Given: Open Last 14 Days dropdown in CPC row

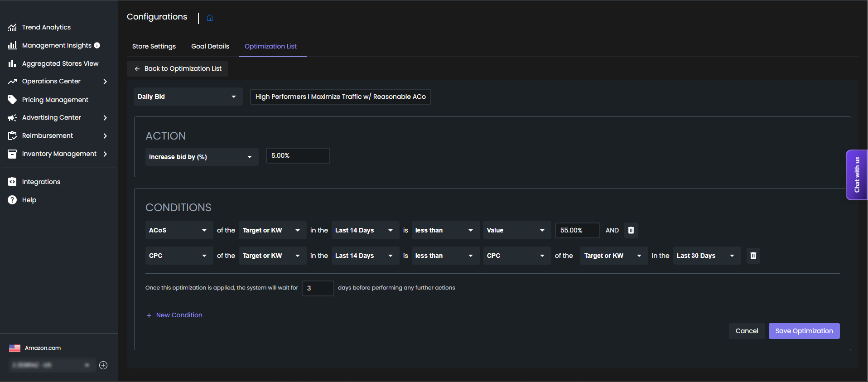Looking at the screenshot, I should (365, 256).
